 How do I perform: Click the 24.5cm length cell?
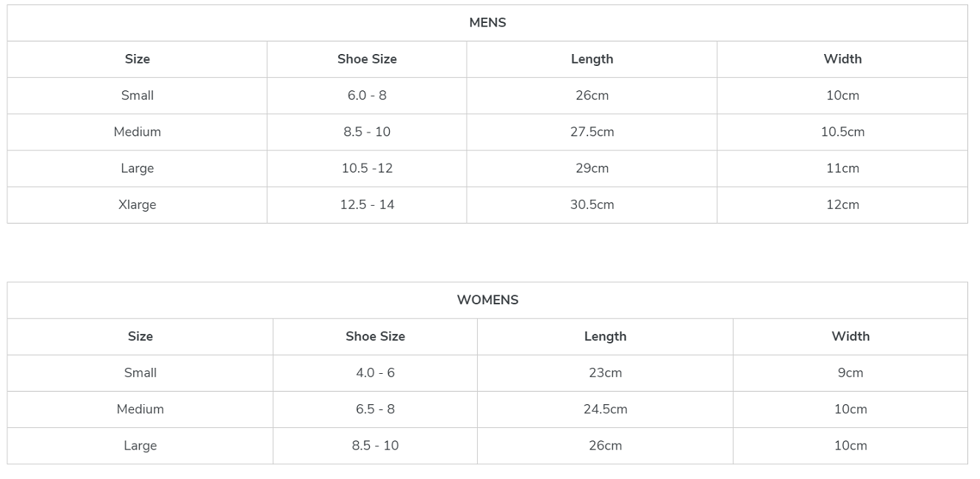coord(605,409)
